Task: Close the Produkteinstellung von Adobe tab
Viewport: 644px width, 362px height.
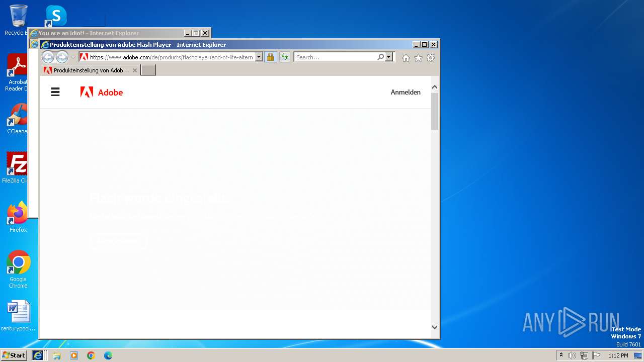Action: (135, 70)
